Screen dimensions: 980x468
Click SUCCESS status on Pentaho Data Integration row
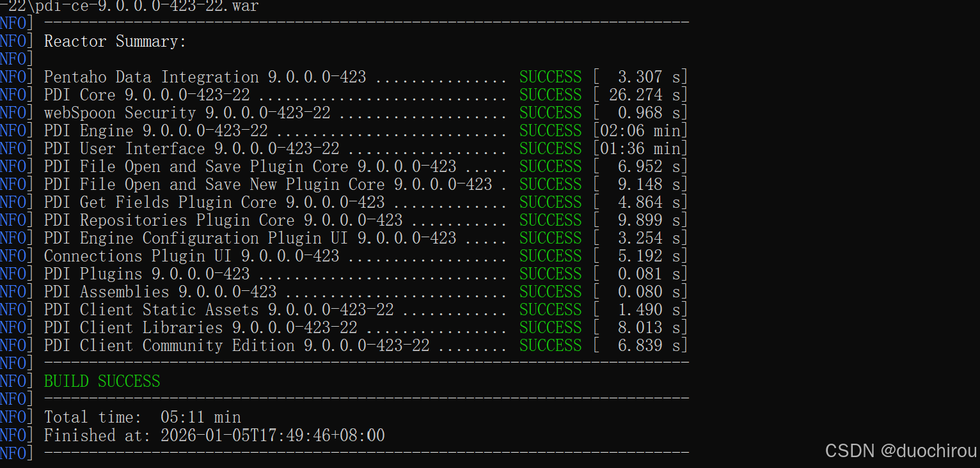pyautogui.click(x=550, y=77)
